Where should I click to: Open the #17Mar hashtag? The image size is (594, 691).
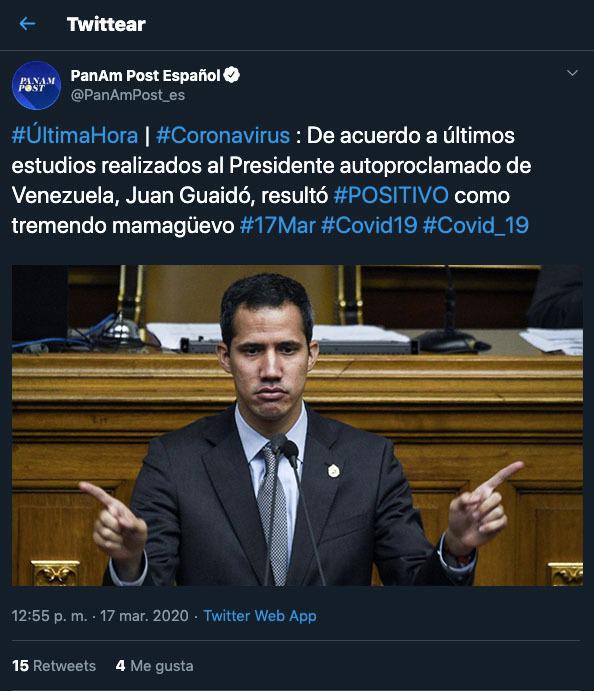[278, 225]
